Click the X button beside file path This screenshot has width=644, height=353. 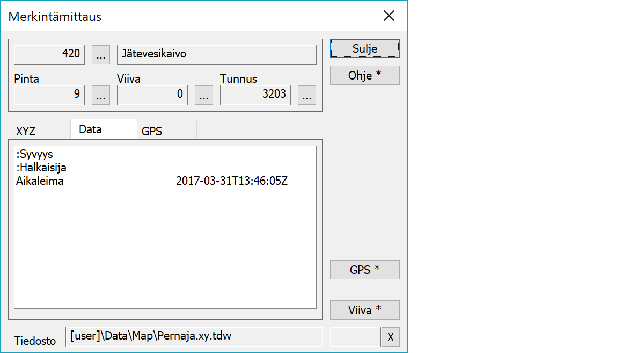coord(390,337)
